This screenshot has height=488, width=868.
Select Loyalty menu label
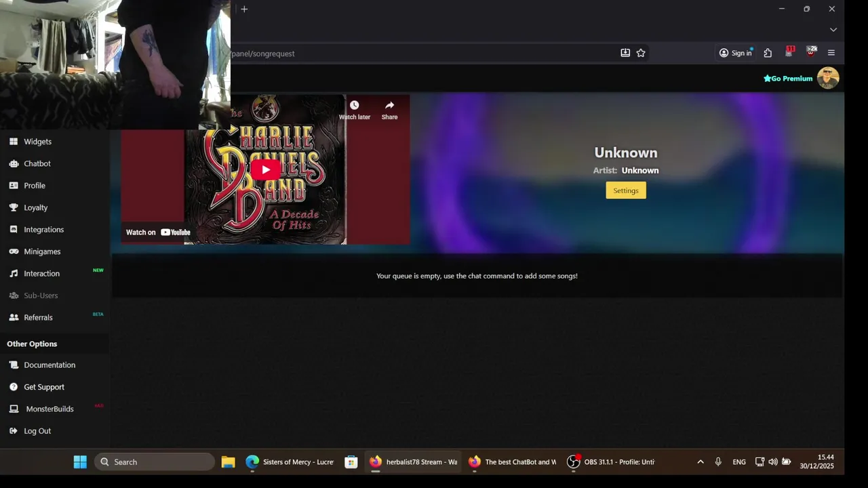(x=36, y=207)
